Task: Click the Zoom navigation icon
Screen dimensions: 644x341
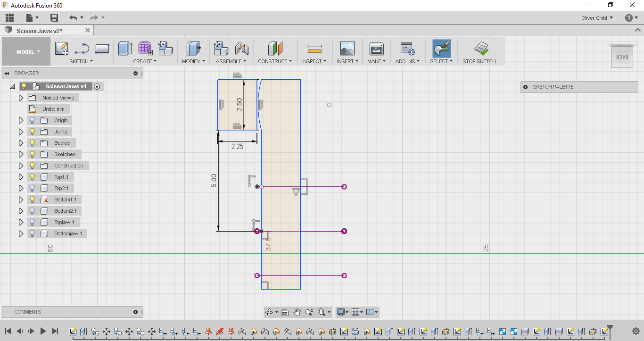Action: coord(309,312)
